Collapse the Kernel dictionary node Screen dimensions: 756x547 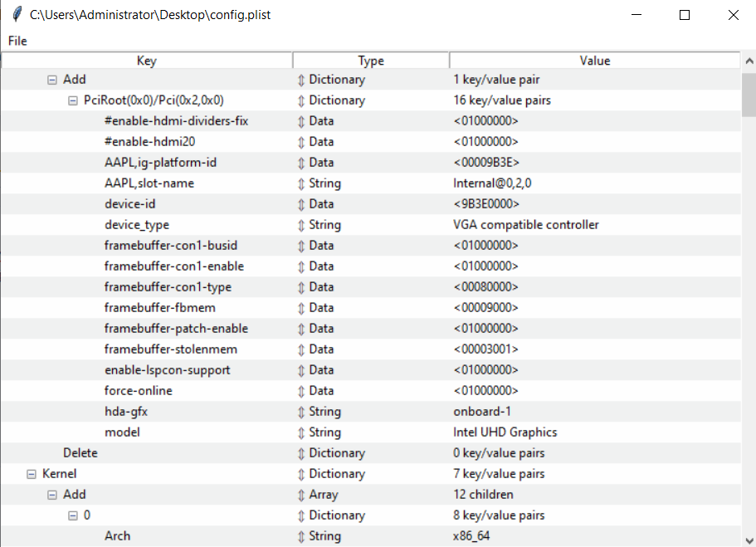(32, 474)
